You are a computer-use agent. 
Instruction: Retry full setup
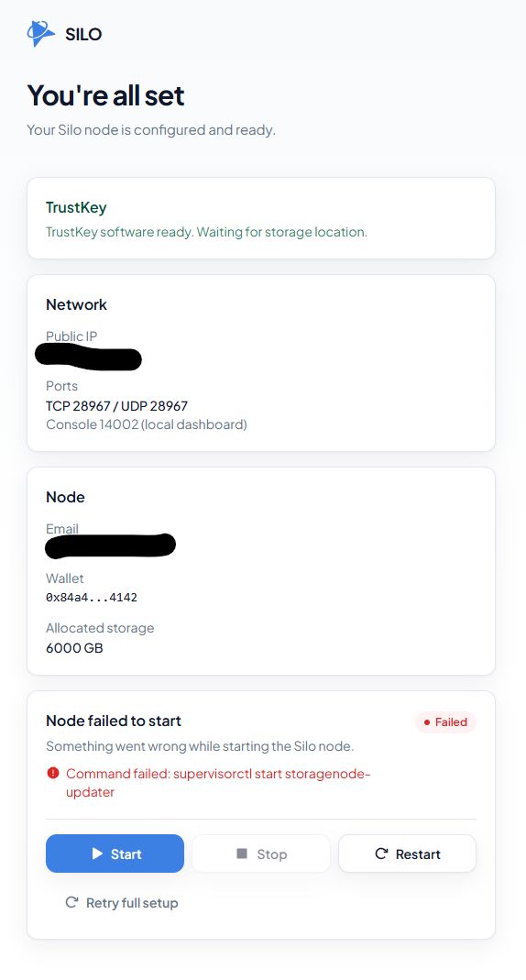[x=122, y=902]
